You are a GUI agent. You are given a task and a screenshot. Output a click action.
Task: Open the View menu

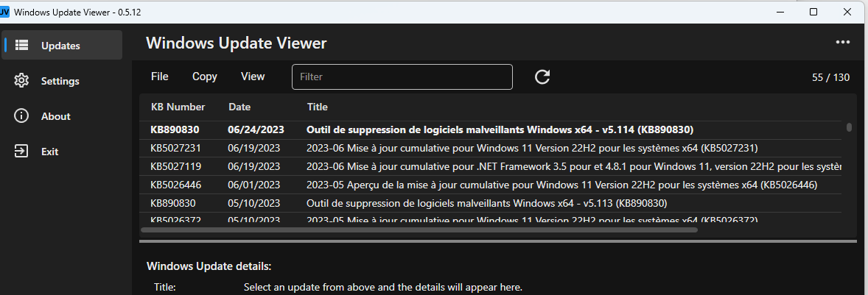pyautogui.click(x=253, y=77)
